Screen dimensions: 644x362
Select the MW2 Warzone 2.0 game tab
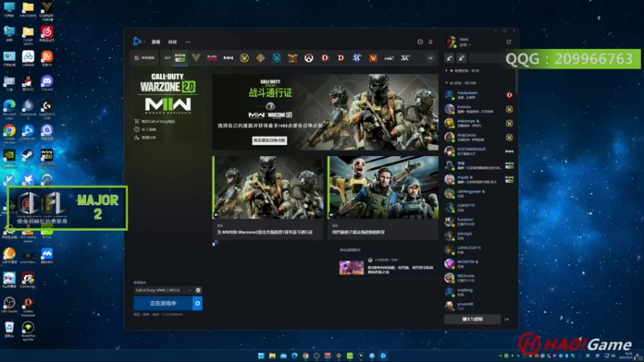[180, 58]
